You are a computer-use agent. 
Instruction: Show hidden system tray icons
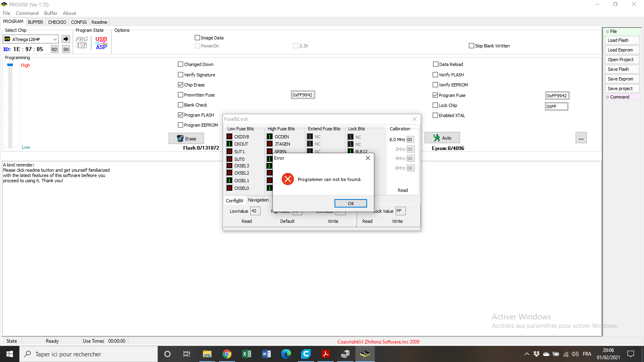pyautogui.click(x=526, y=354)
